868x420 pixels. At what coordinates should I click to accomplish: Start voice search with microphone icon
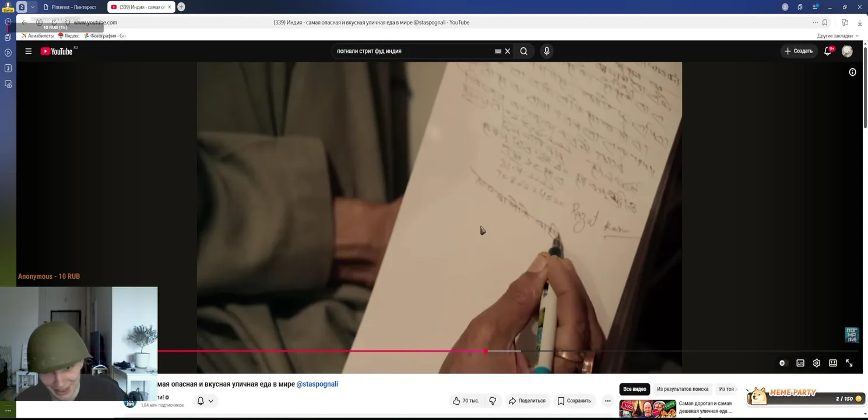click(546, 51)
